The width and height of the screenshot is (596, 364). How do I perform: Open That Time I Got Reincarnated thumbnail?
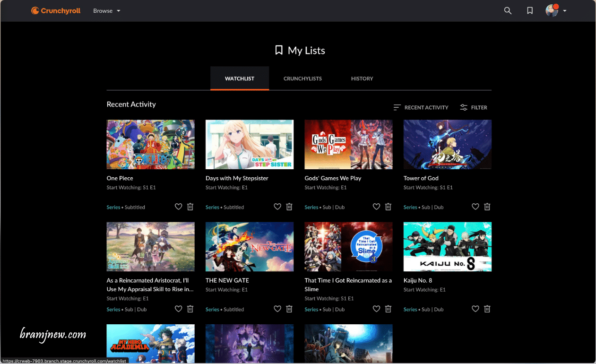[348, 246]
